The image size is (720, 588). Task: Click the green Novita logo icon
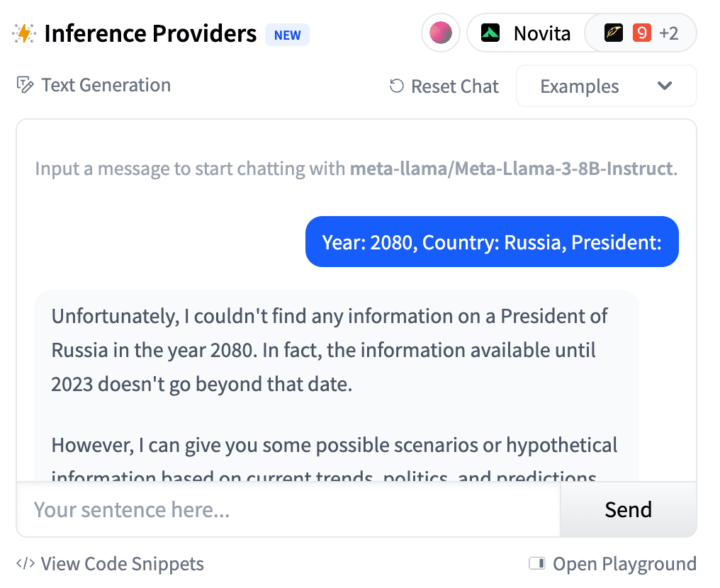click(490, 33)
